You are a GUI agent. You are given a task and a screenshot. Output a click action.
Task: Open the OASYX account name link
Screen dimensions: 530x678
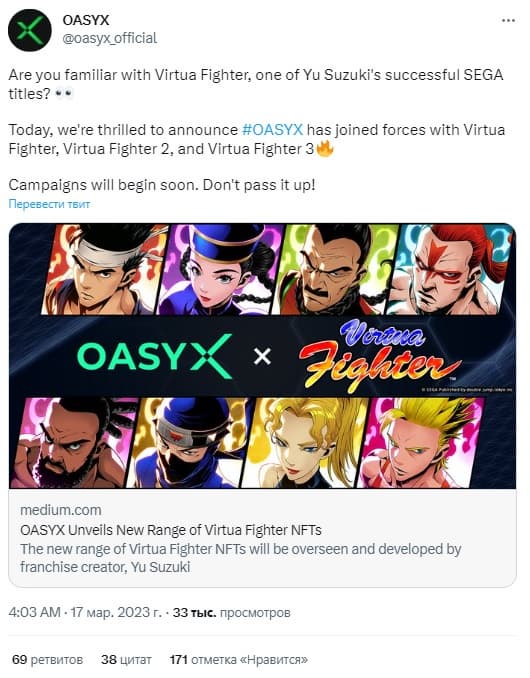(x=86, y=20)
